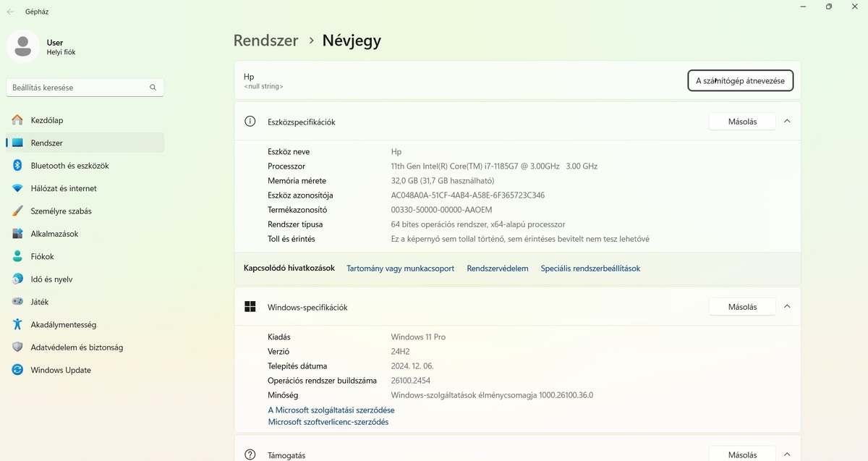Click the back arrow in Gépház title bar

[10, 12]
